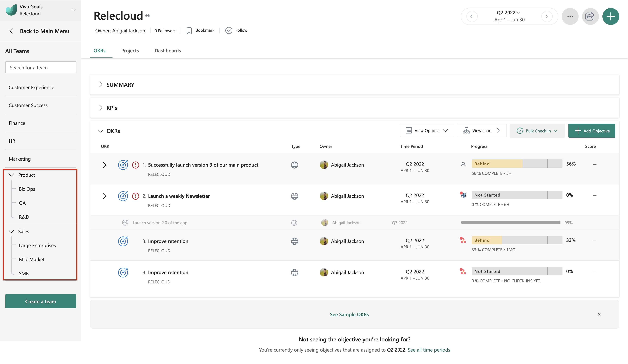Click the Not Started progress bar for weekly Newsletter
The width and height of the screenshot is (628, 364).
click(x=517, y=195)
